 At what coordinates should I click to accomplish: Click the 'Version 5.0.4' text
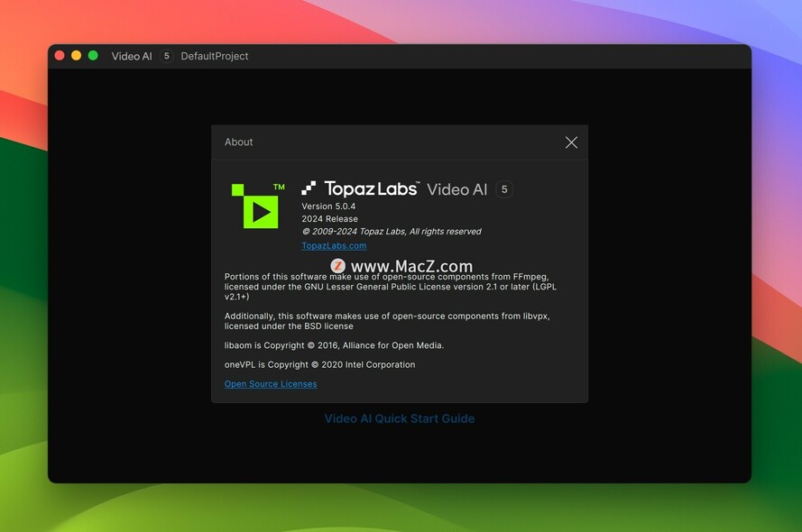328,206
